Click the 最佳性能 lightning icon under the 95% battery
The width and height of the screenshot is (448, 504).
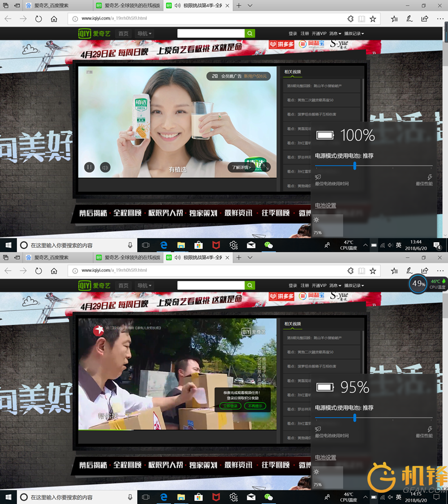tap(430, 429)
